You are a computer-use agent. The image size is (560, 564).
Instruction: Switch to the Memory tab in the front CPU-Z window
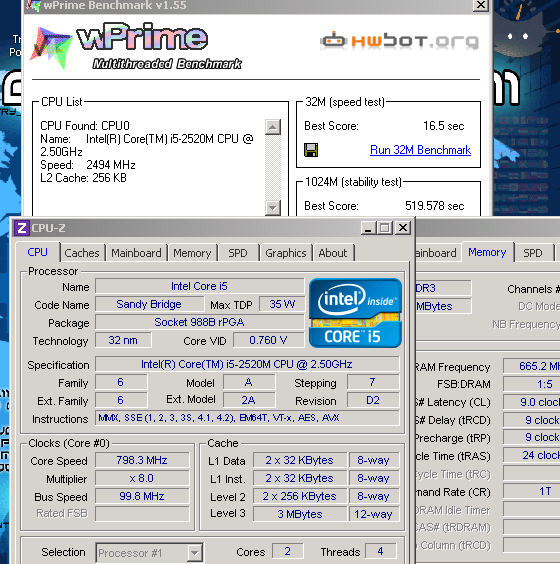point(192,253)
